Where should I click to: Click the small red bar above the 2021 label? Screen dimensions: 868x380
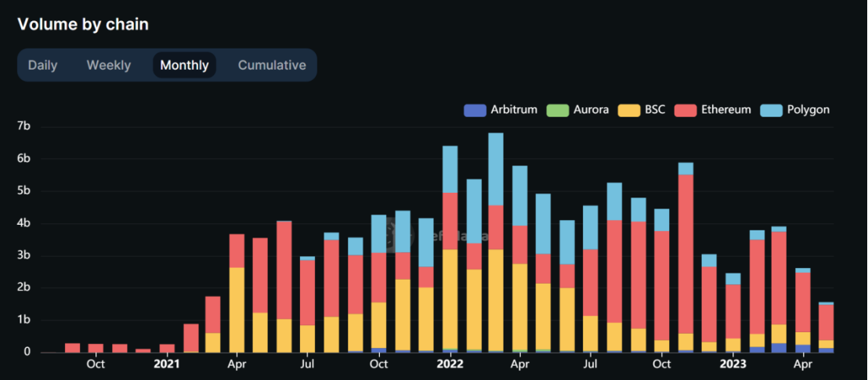point(167,348)
